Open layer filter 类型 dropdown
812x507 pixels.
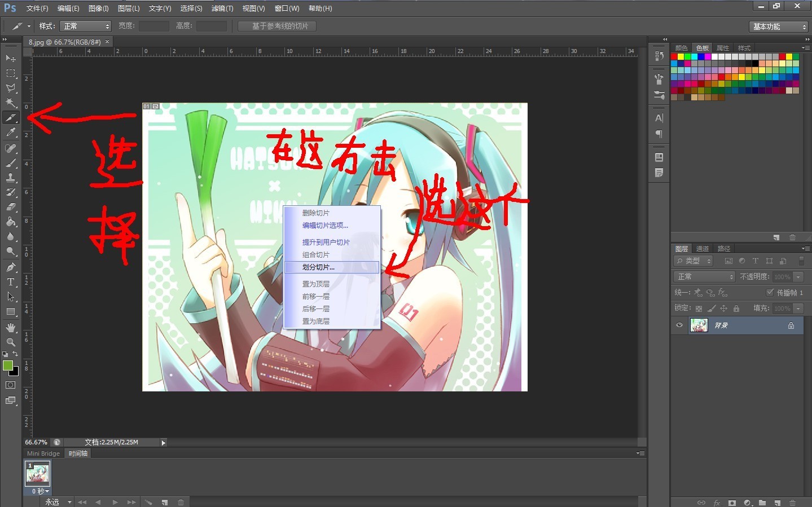pyautogui.click(x=694, y=261)
